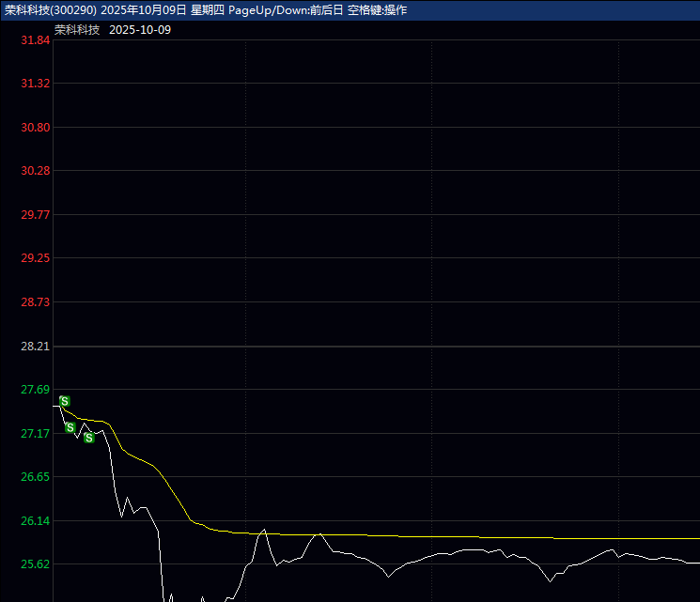This screenshot has height=602, width=700.
Task: Click the 29.25 price axis label
Action: click(x=35, y=258)
